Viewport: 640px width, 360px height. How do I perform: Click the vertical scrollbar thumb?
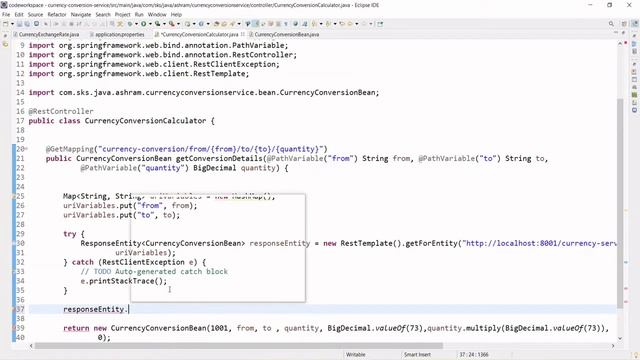pos(620,204)
